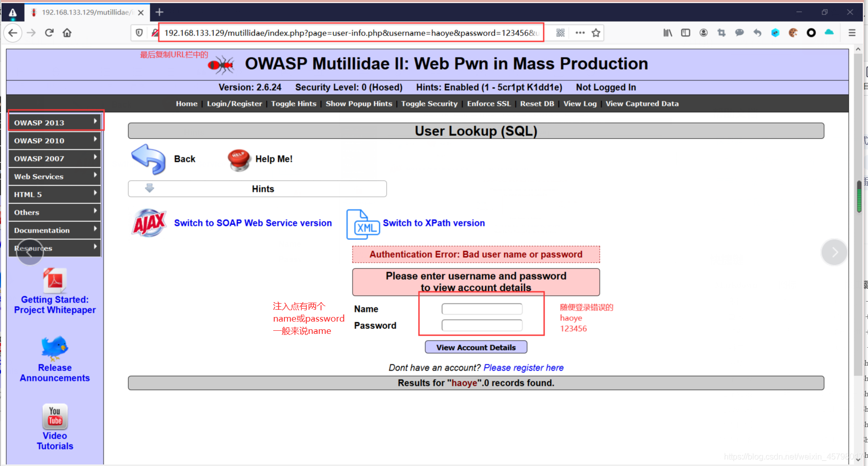The height and width of the screenshot is (466, 868).
Task: Click the AJAX logo icon
Action: coord(150,223)
